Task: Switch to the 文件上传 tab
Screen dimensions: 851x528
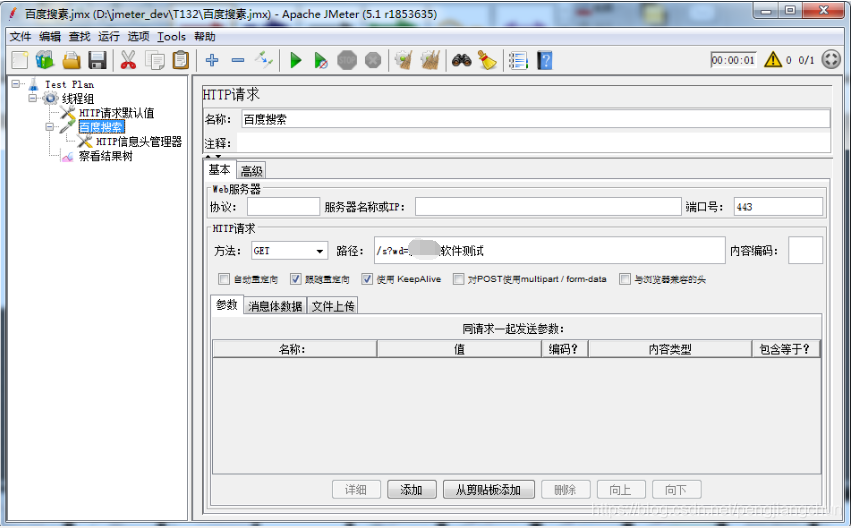Action: click(x=333, y=306)
